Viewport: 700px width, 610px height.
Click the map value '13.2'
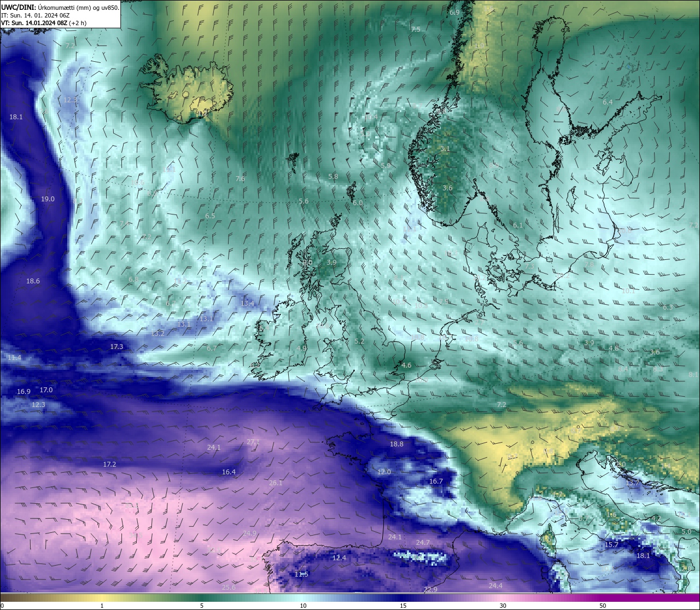coord(157,333)
